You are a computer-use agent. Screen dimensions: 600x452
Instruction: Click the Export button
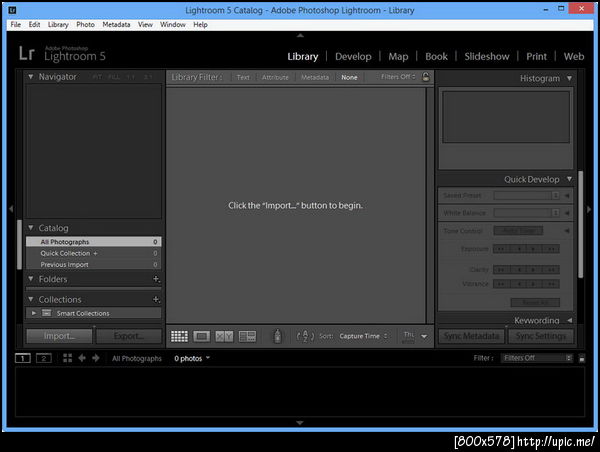(129, 336)
